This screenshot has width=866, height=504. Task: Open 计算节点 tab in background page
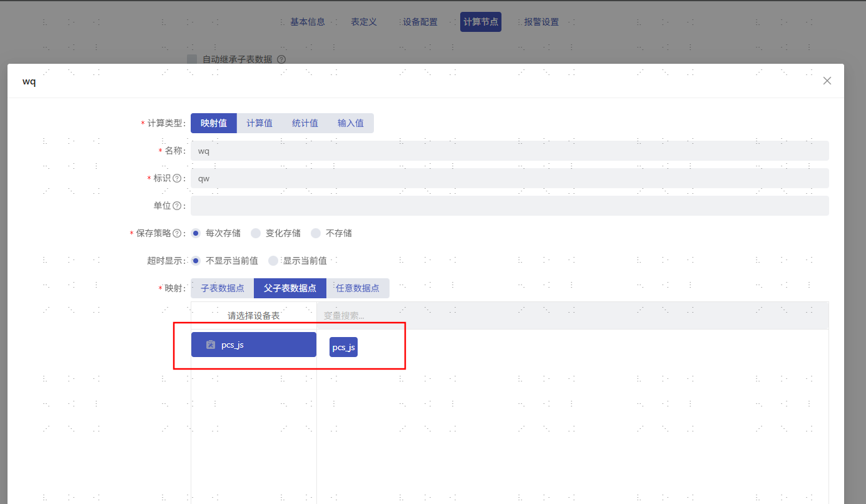481,22
